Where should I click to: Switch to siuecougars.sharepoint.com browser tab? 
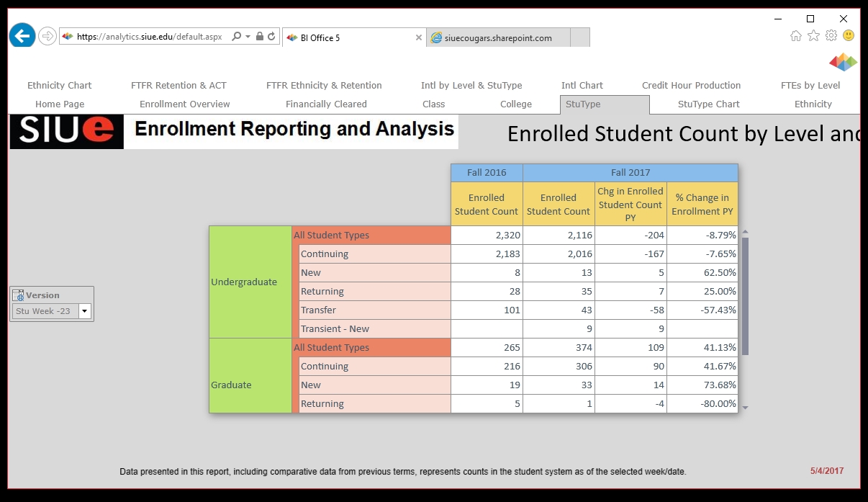pos(498,37)
